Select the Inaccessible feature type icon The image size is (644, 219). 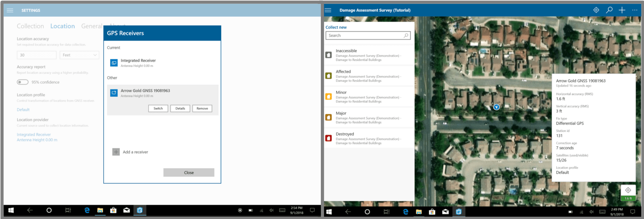coord(329,55)
